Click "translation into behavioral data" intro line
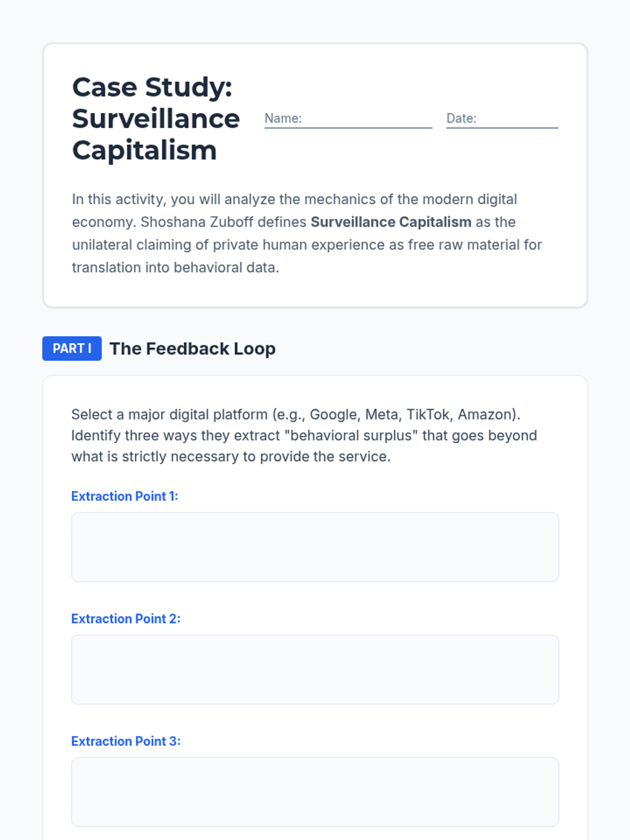Viewport: 630px width, 840px height. point(175,268)
